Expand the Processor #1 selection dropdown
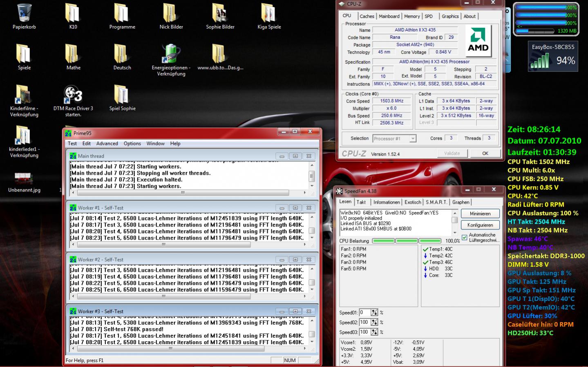This screenshot has height=367, width=588. (413, 139)
